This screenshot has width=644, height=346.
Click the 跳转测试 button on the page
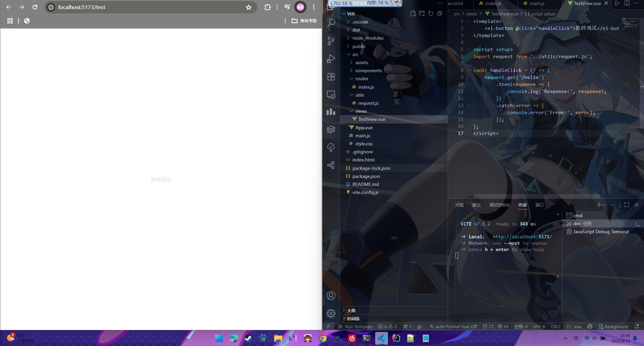(x=161, y=180)
